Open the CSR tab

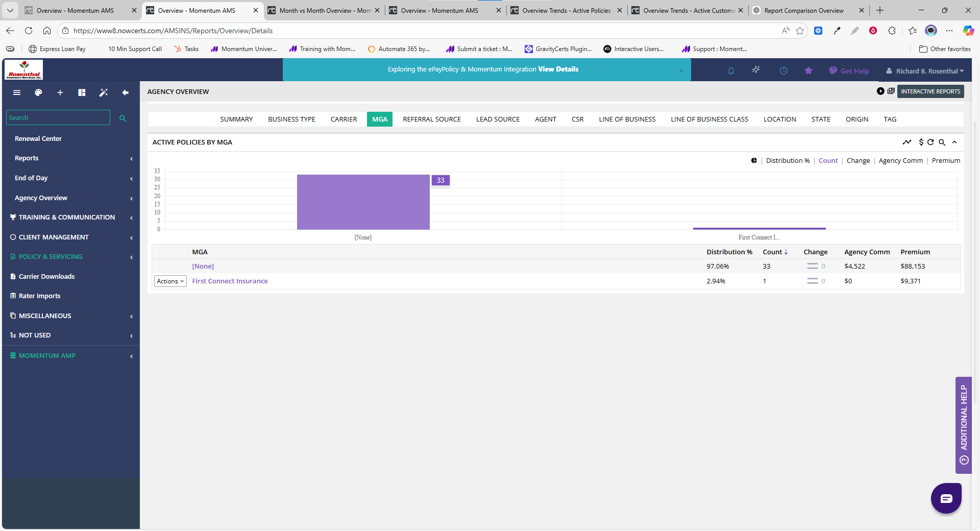[577, 119]
